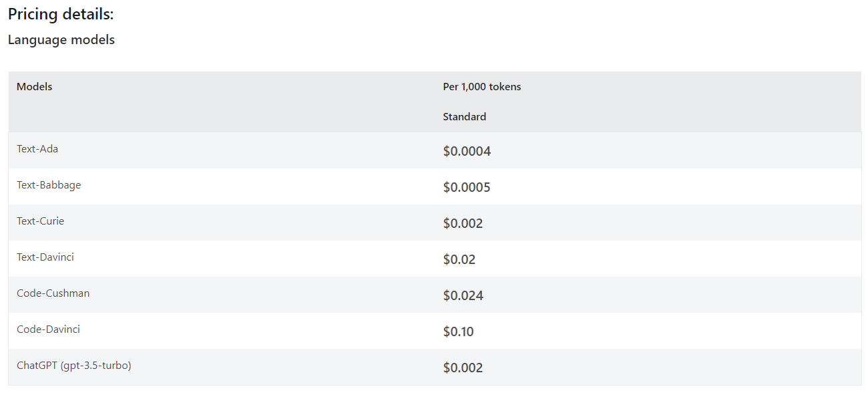
Task: Click the Text-Curie $0.002 price
Action: click(463, 224)
